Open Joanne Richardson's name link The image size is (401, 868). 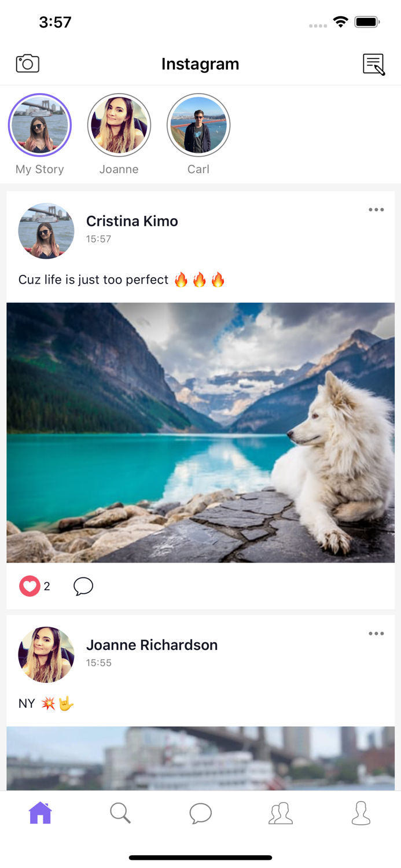(x=152, y=645)
